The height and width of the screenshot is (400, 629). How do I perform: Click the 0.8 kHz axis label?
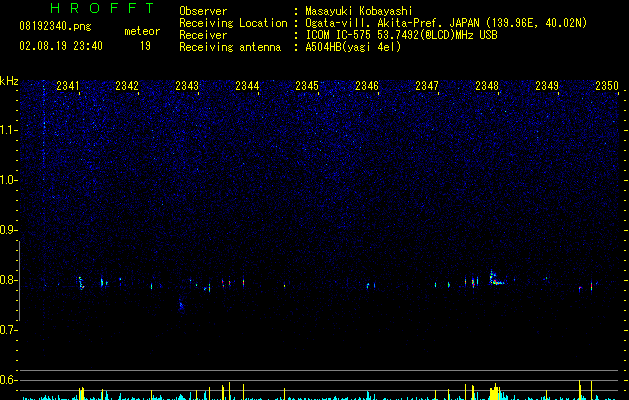pos(8,280)
